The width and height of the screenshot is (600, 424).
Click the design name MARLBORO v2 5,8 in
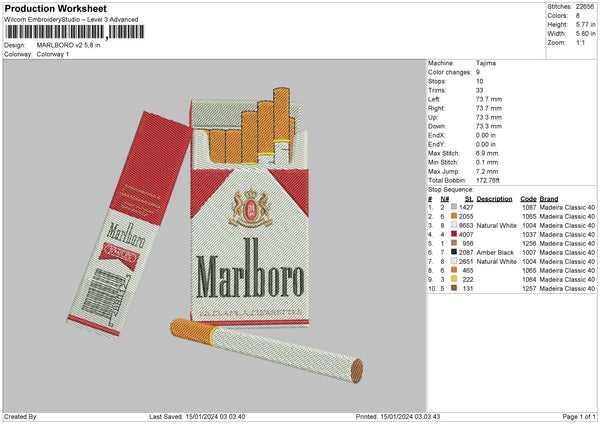pyautogui.click(x=68, y=45)
